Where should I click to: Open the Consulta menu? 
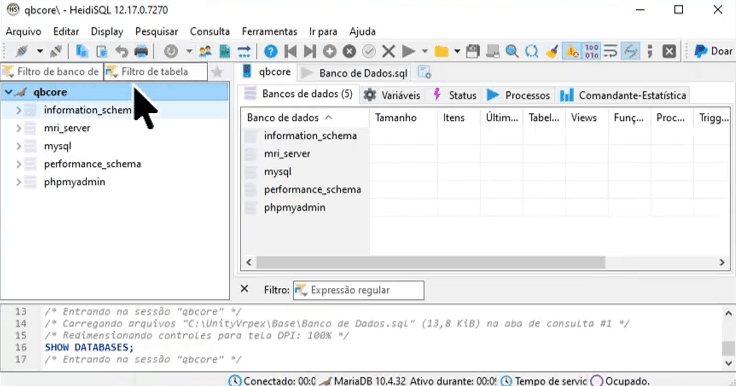tap(210, 31)
